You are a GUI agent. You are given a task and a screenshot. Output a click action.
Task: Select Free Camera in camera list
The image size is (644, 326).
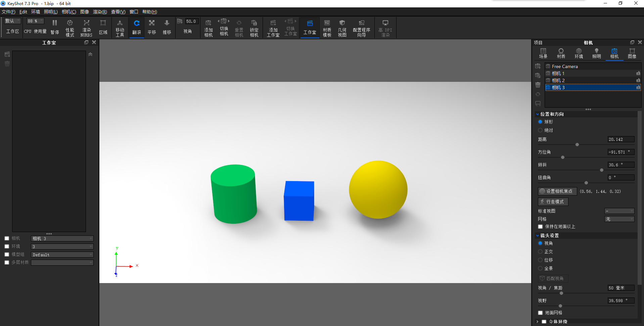click(x=593, y=66)
